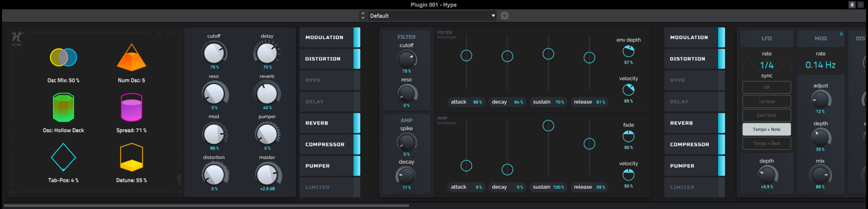This screenshot has height=209, width=868.
Task: Click the amp envelope sustain slider handle
Action: pos(548,125)
